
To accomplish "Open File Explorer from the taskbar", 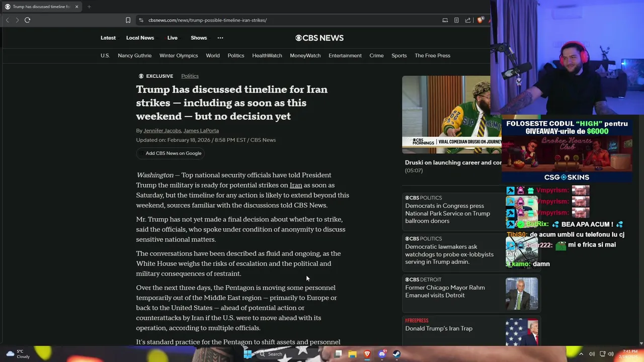I will point(353,354).
